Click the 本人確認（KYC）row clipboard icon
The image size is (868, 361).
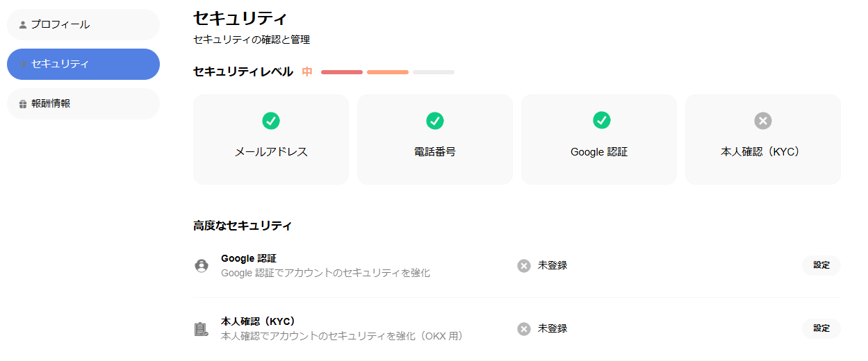coord(202,329)
